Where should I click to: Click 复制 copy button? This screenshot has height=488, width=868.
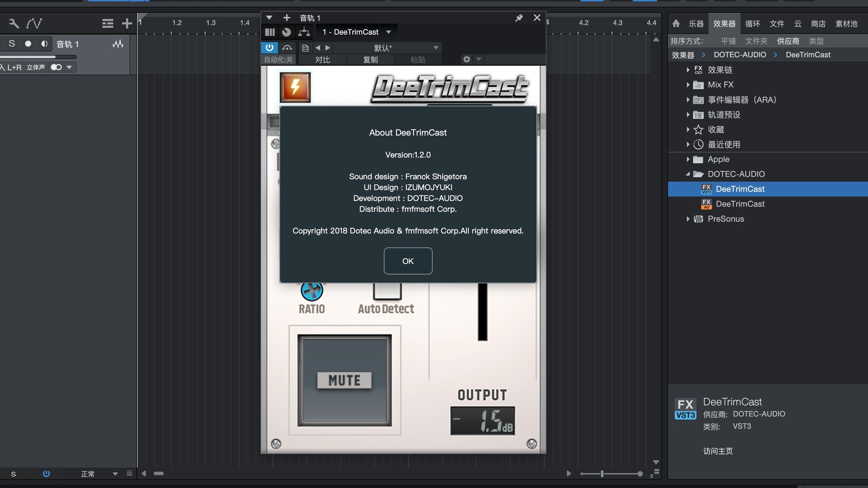[x=370, y=60]
